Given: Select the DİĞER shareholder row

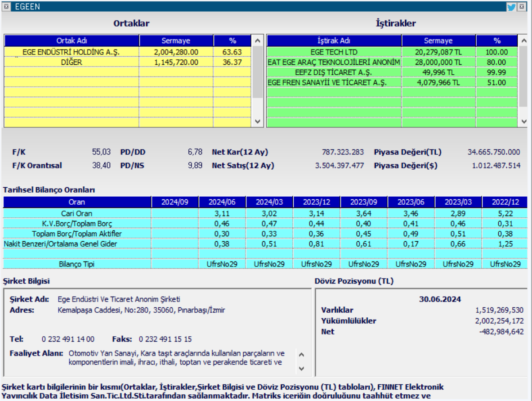Looking at the screenshot, I should (128, 62).
